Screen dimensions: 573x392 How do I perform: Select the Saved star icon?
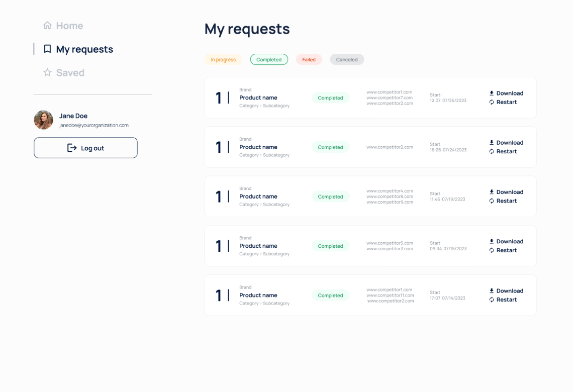point(47,72)
